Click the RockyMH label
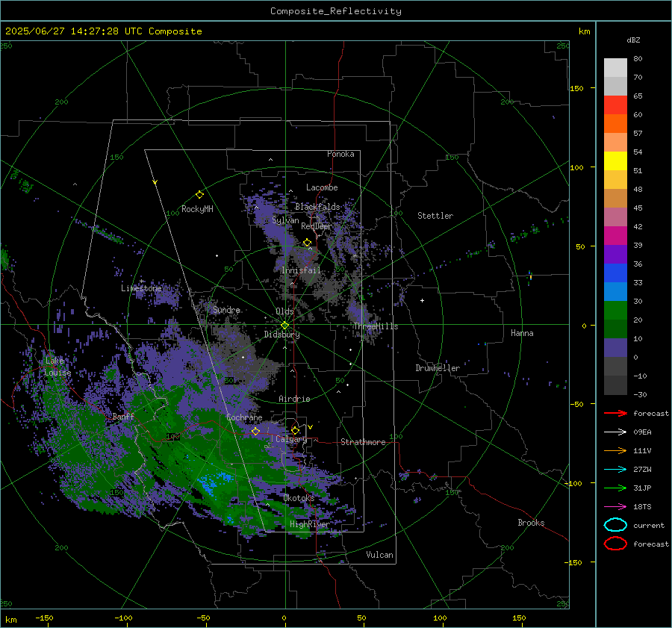This screenshot has width=672, height=628. pos(197,209)
